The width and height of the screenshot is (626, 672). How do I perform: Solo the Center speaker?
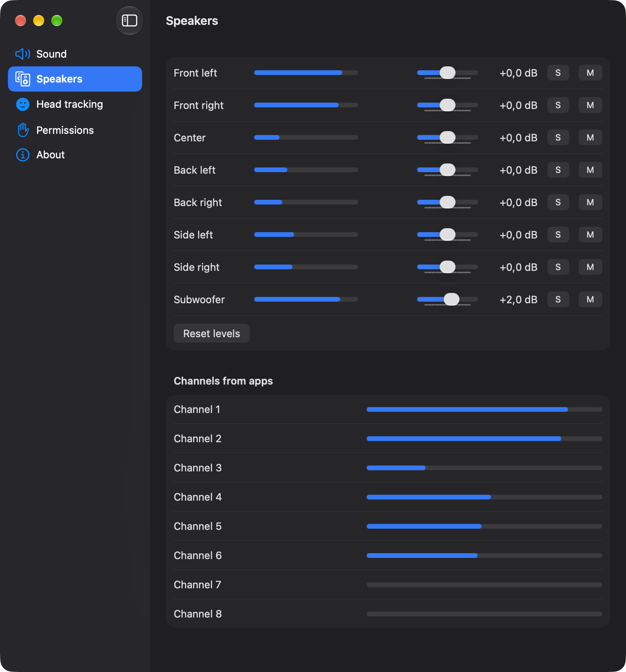[x=558, y=137]
